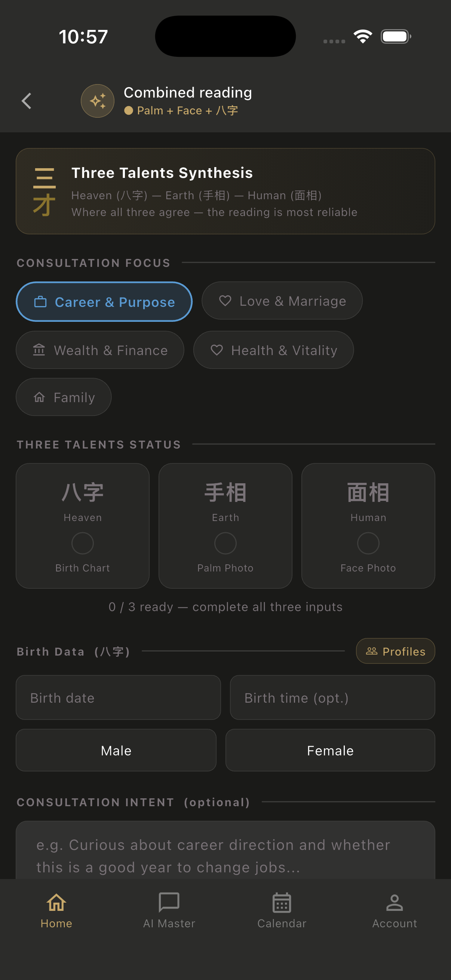The width and height of the screenshot is (451, 980).
Task: Open the Birth date picker field
Action: (119, 697)
